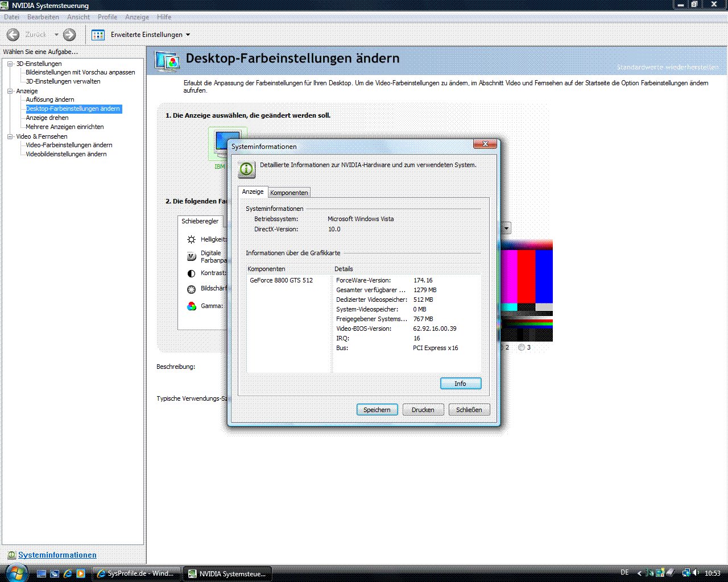Click the Info button in the dialog
This screenshot has height=582, width=728.
pos(461,384)
